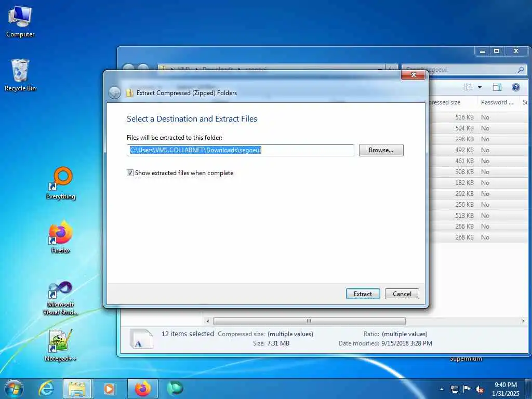The height and width of the screenshot is (399, 532).
Task: Select the 504 KB compressed size cell
Action: click(x=464, y=128)
